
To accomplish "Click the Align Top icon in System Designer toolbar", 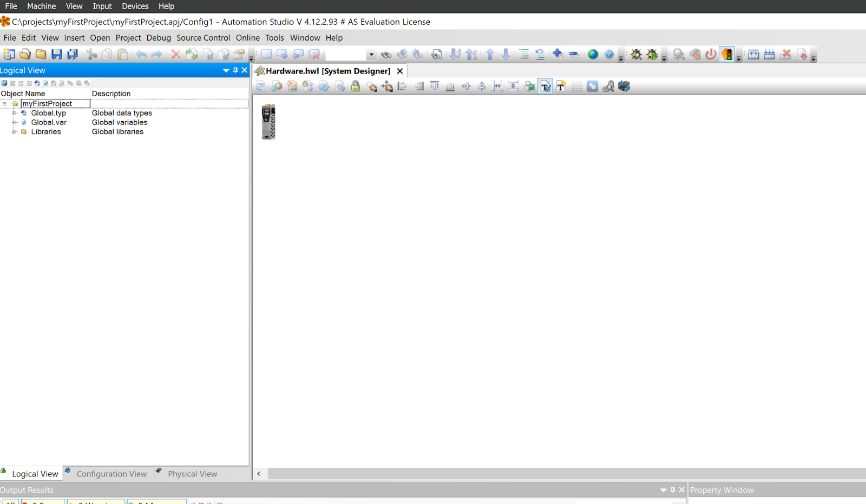I will (435, 87).
